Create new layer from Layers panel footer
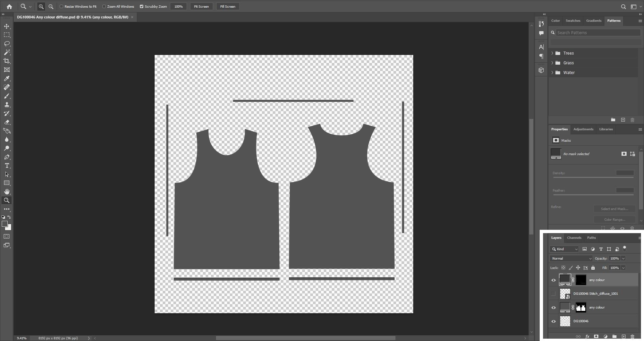This screenshot has height=341, width=644. click(624, 336)
